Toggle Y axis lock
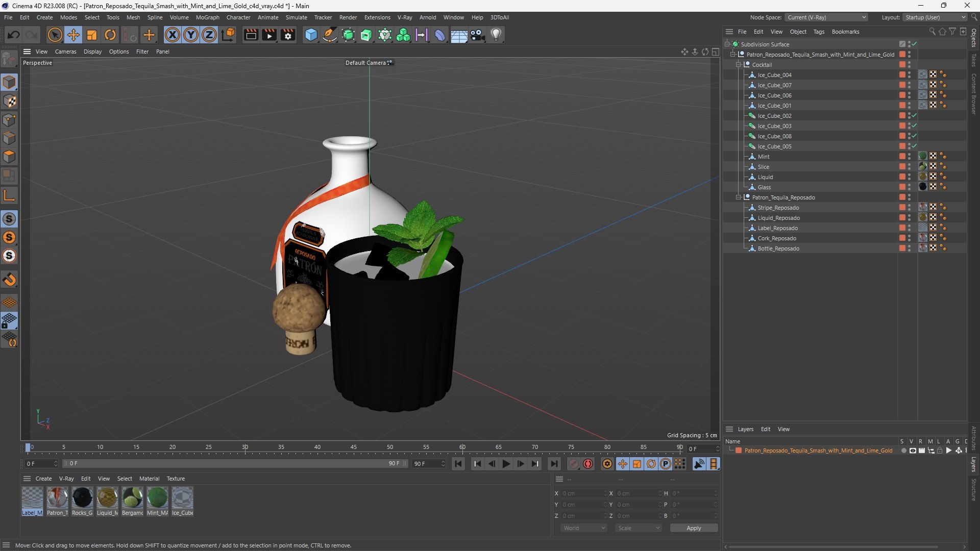The image size is (980, 551). tap(191, 35)
